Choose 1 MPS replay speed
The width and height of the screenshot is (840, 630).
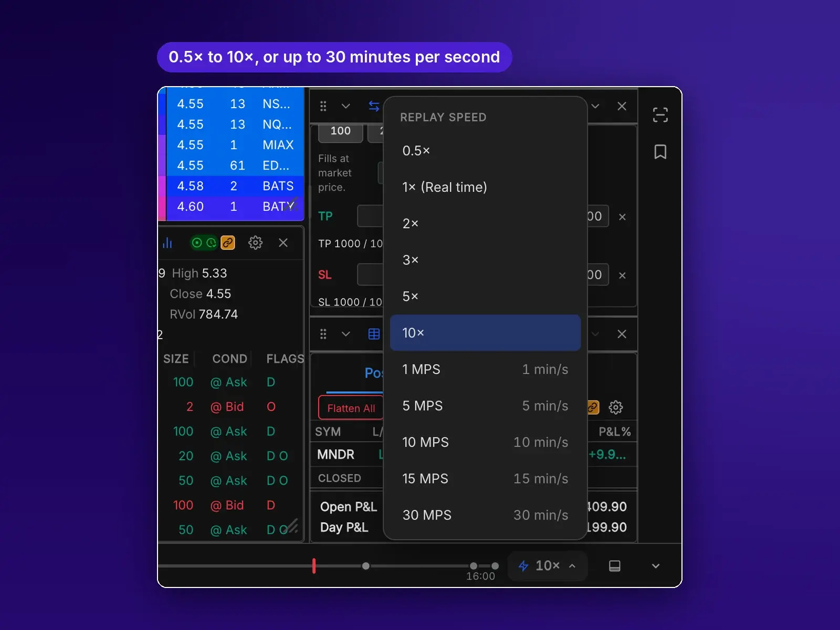coord(485,369)
